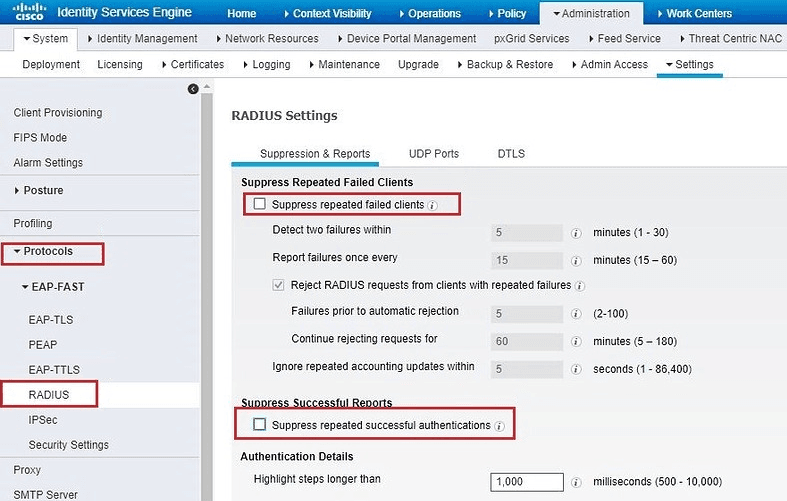Collapse the Protocols tree section
The image size is (787, 501).
(x=17, y=251)
